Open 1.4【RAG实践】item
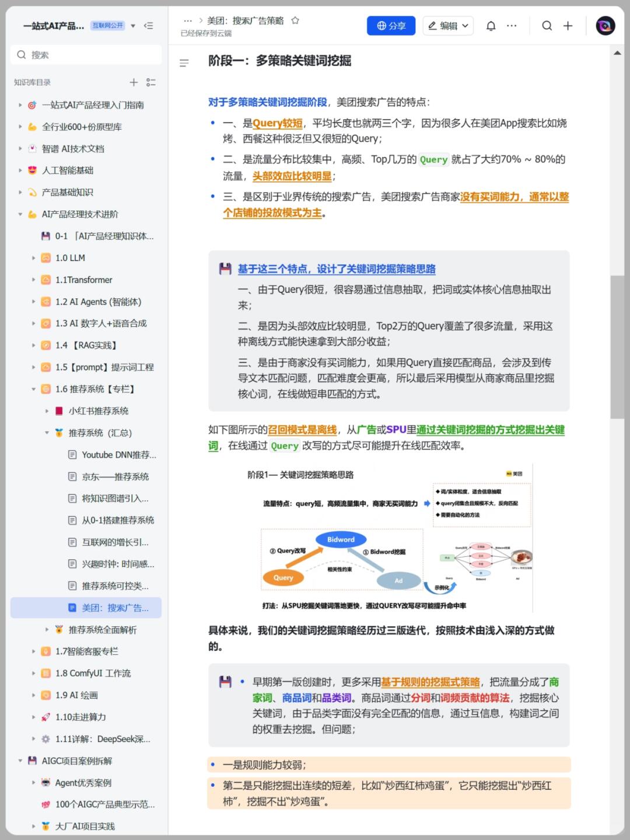 [x=86, y=345]
